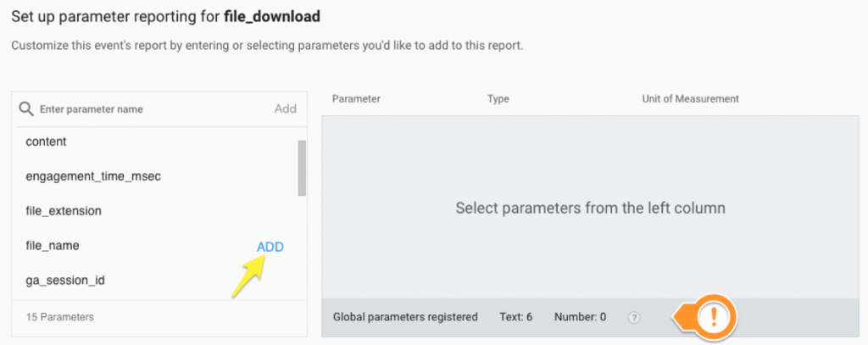Click the search magnifier icon

tap(26, 109)
